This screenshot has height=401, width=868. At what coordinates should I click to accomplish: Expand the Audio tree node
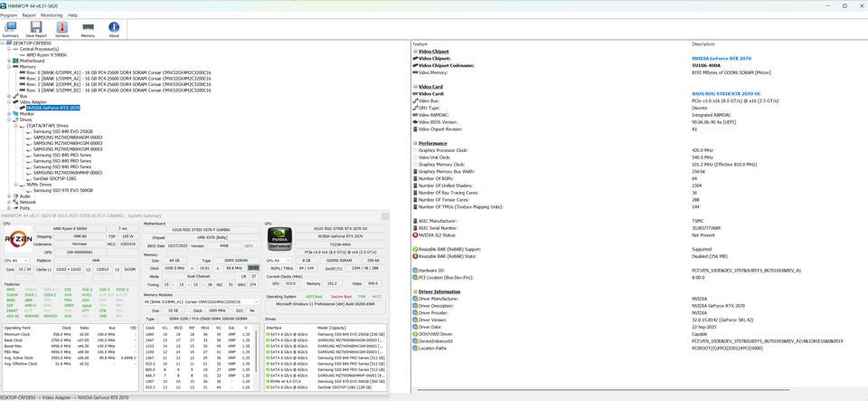(9, 196)
